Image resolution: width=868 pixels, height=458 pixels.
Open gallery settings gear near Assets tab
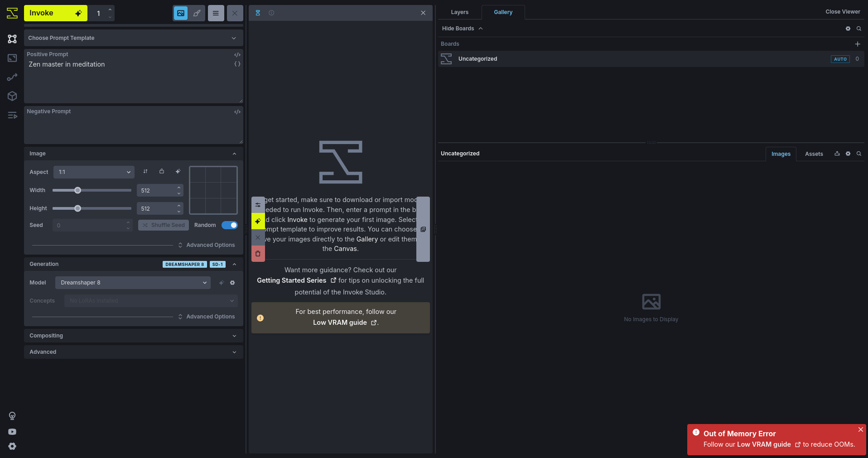tap(848, 154)
